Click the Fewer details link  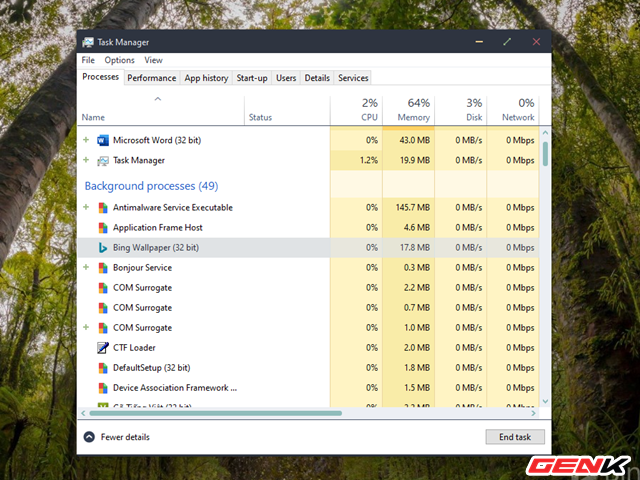pos(125,437)
